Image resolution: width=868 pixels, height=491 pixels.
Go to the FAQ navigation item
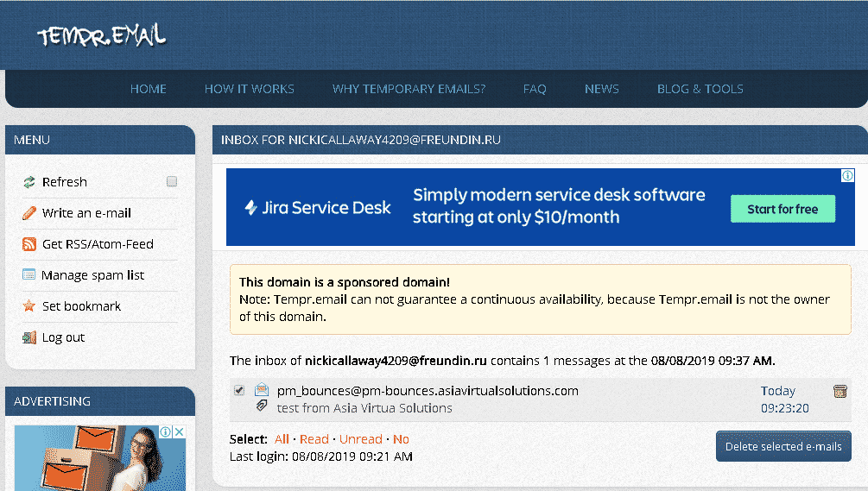click(535, 89)
